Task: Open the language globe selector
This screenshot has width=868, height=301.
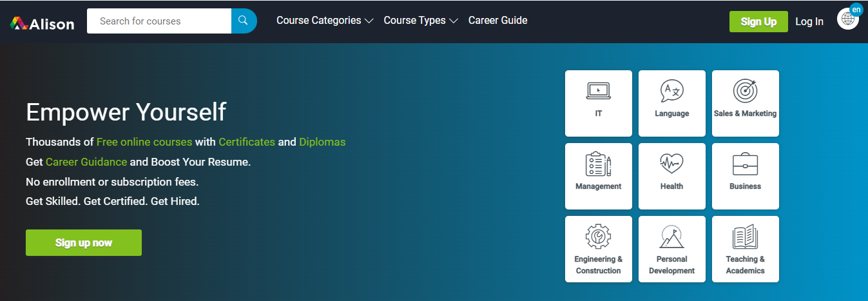Action: click(x=848, y=19)
